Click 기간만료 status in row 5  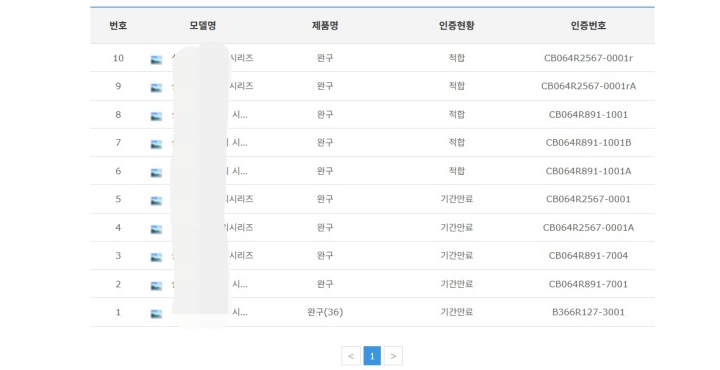coord(456,199)
